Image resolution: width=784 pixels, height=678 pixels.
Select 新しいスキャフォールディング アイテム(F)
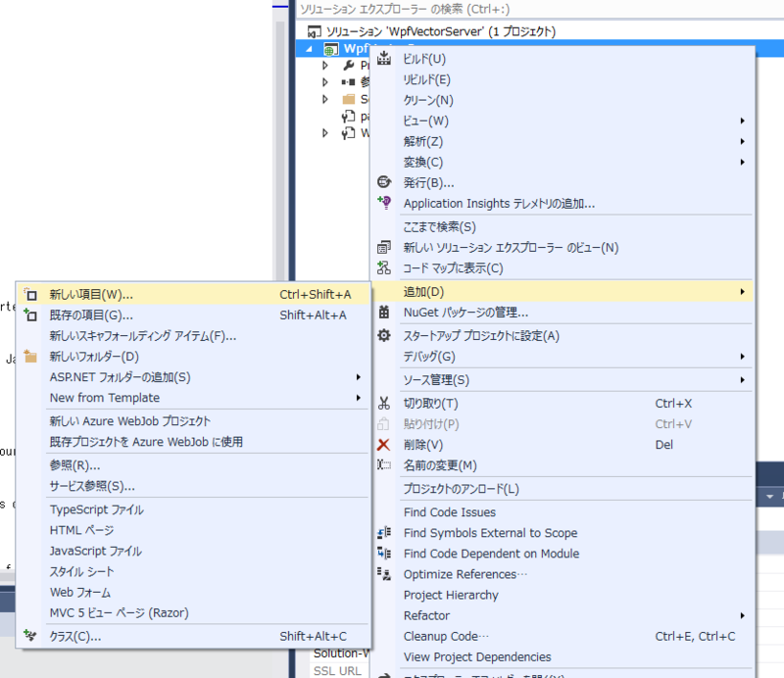point(193,335)
